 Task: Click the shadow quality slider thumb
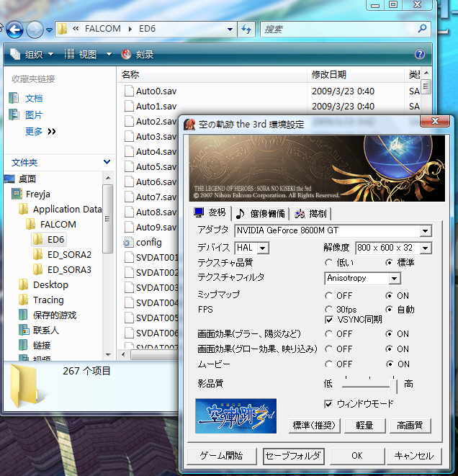click(x=393, y=385)
